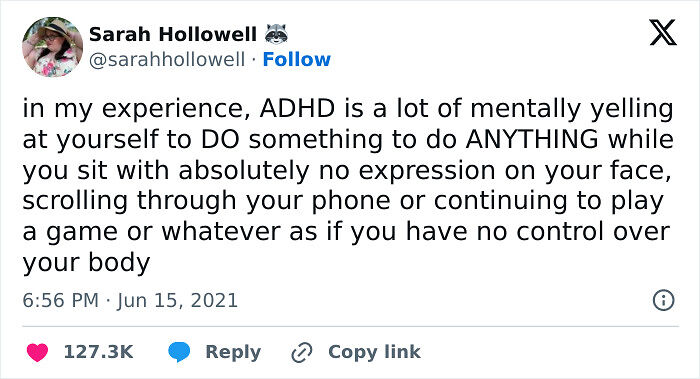
Task: Click the word ADHD in the tweet
Action: click(297, 108)
